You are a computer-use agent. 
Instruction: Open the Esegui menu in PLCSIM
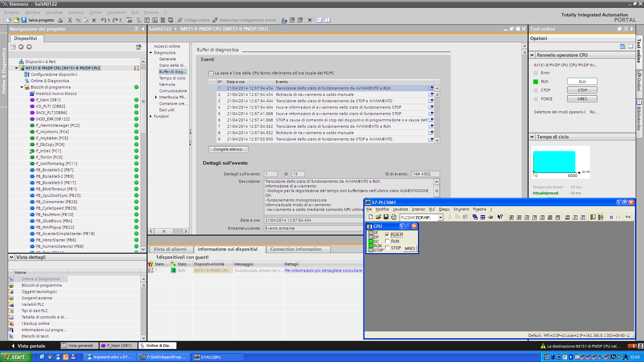click(444, 209)
